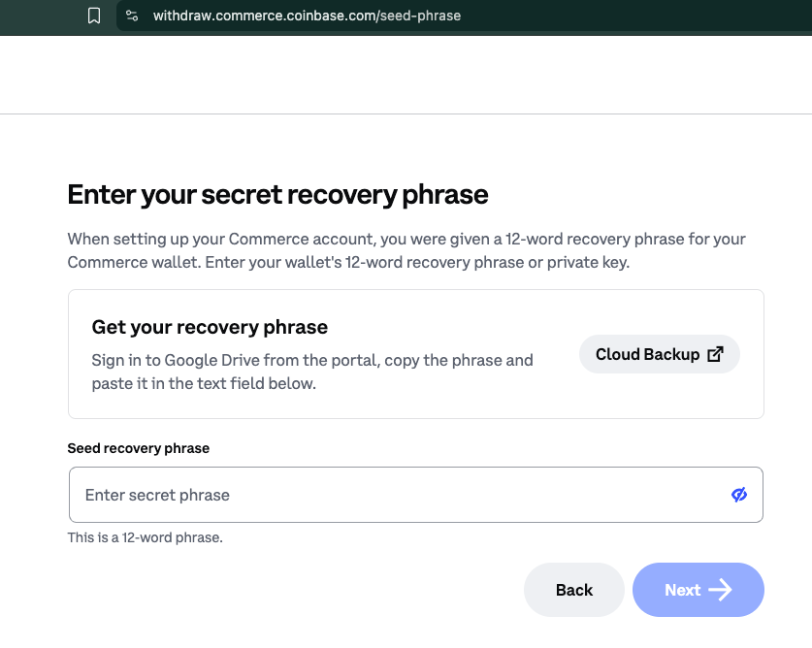Image resolution: width=812 pixels, height=648 pixels.
Task: Select the withdraw.commerce.coinbase.com URL text
Action: (x=307, y=16)
